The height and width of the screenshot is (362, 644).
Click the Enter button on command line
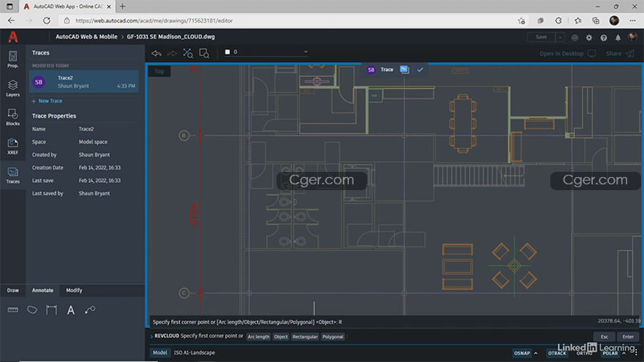pos(628,336)
